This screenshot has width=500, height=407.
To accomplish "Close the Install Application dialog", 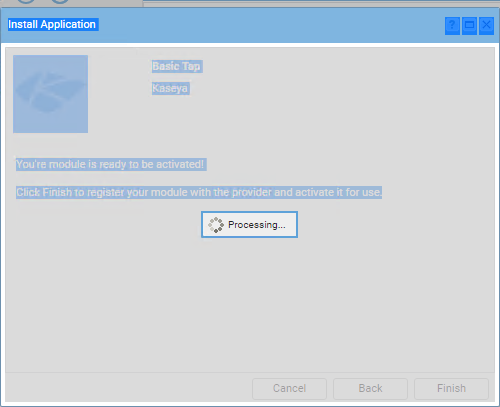I will pyautogui.click(x=486, y=25).
